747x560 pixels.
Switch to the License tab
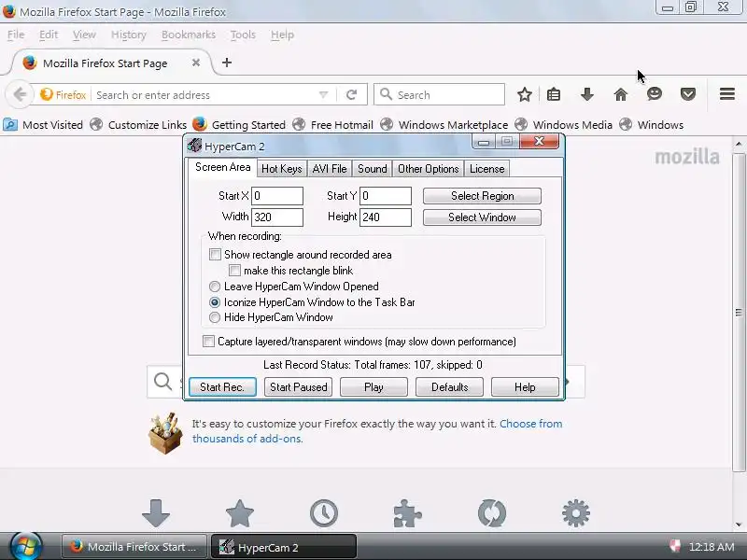(x=486, y=169)
